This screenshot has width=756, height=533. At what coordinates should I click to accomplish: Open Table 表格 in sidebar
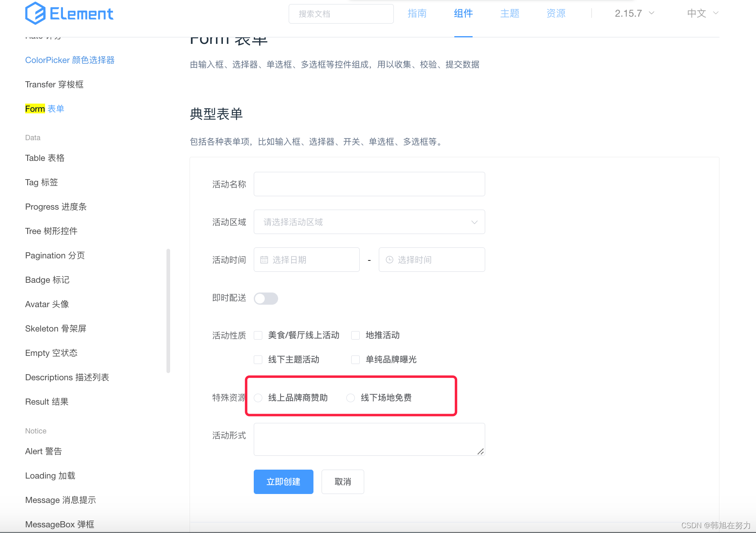point(45,158)
